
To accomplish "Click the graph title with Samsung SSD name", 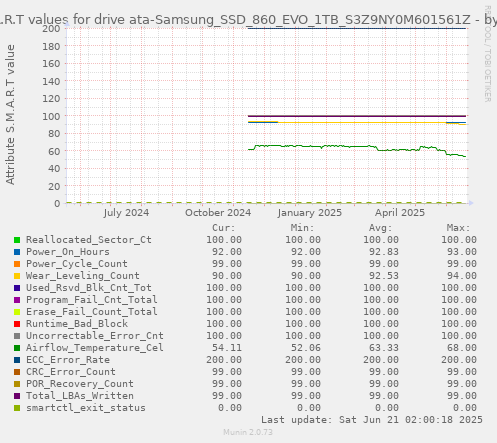I will click(x=248, y=20).
